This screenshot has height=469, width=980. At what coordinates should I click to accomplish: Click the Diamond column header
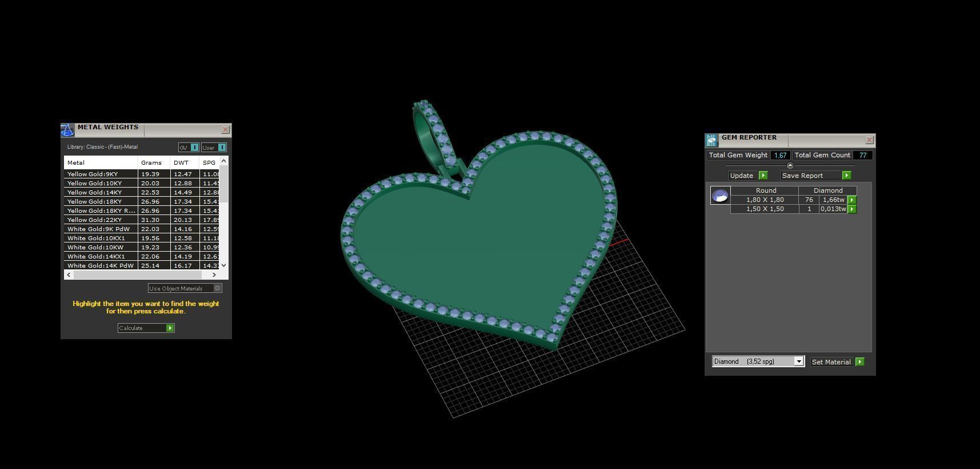click(x=827, y=190)
